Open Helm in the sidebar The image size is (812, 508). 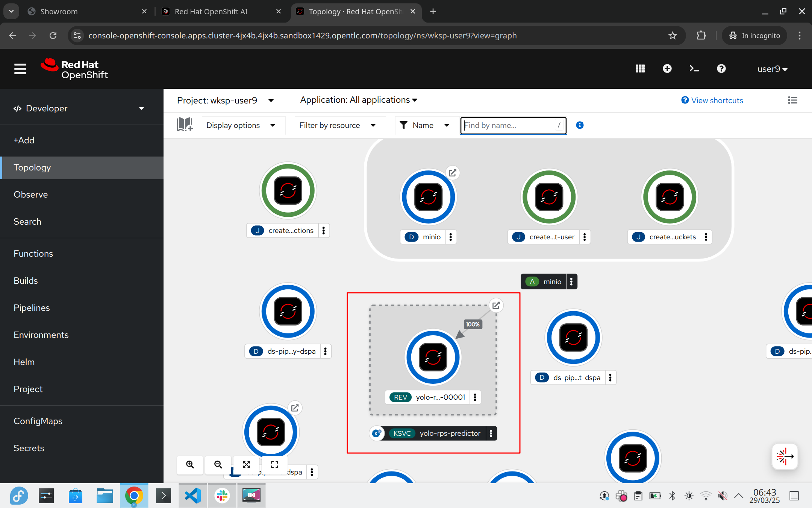click(x=82, y=362)
